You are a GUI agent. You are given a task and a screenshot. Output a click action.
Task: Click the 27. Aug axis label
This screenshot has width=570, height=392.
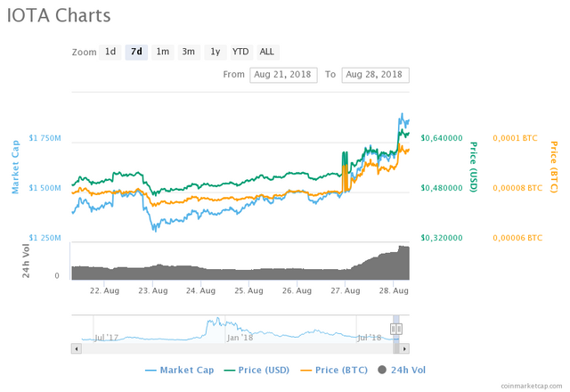[346, 291]
